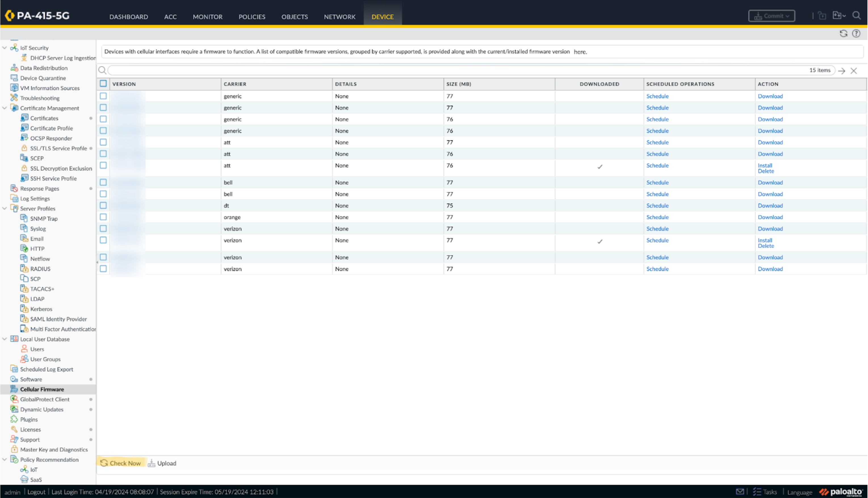Apply filter with the arrow icon
This screenshot has height=498, width=868.
pyautogui.click(x=841, y=71)
